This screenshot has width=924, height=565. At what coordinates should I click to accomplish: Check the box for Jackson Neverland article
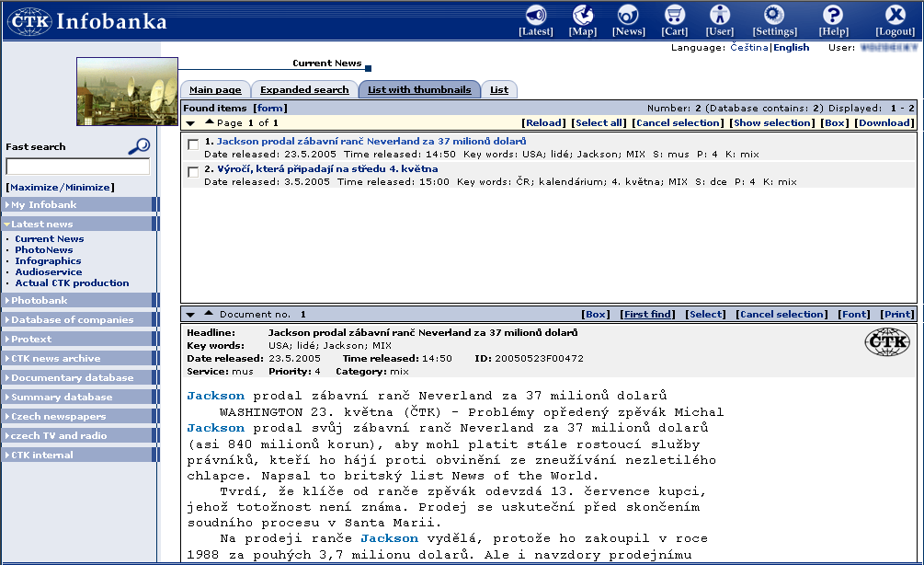tap(193, 144)
